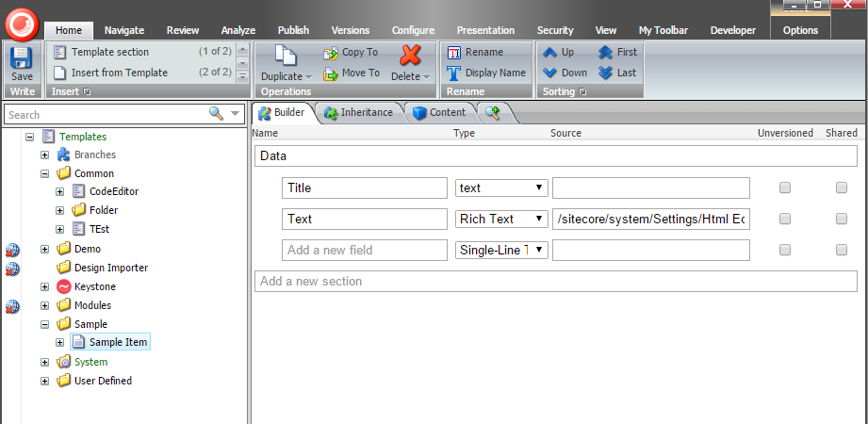Click the Duplicate pages icon

coord(287,57)
